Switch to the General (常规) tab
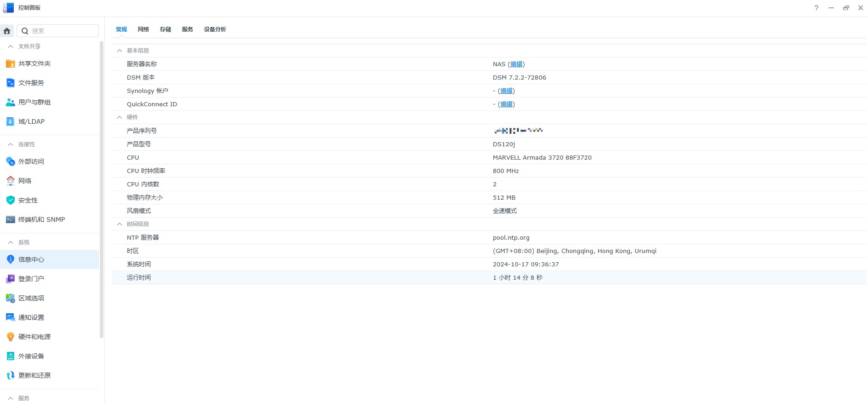 pos(121,29)
